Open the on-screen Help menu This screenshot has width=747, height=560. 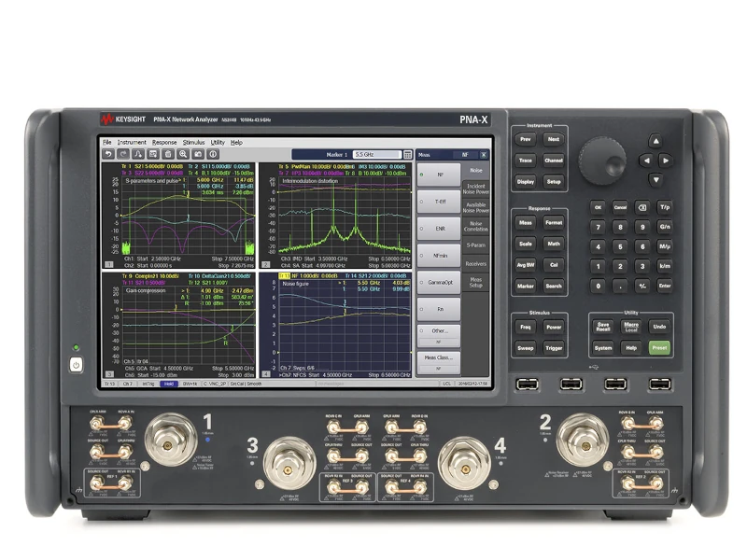pyautogui.click(x=237, y=143)
